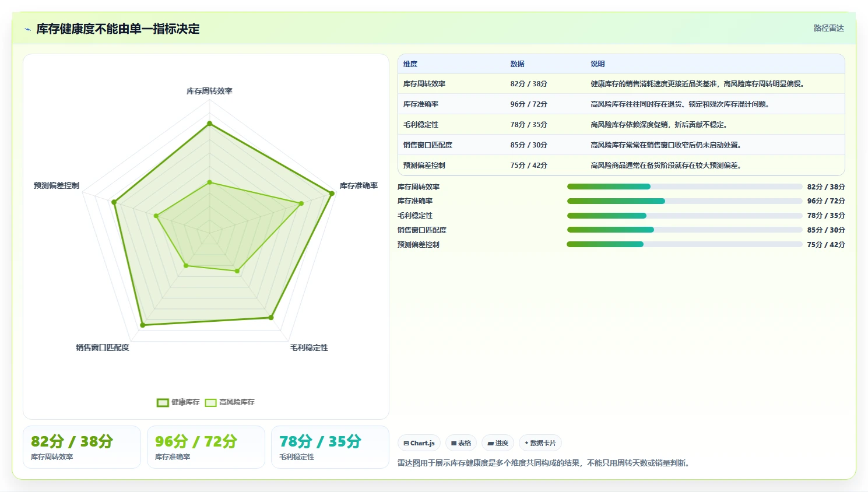Click table value 82分 / 38分
The width and height of the screenshot is (868, 492).
point(529,84)
